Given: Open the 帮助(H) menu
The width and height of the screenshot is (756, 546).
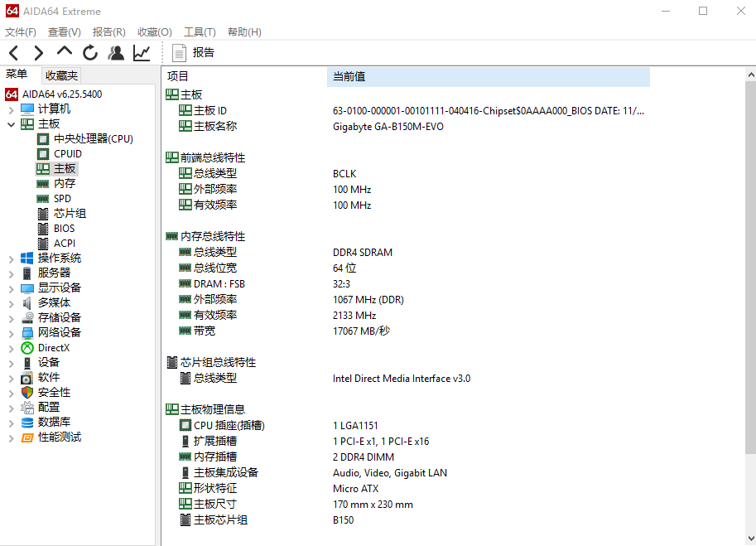Looking at the screenshot, I should point(244,31).
